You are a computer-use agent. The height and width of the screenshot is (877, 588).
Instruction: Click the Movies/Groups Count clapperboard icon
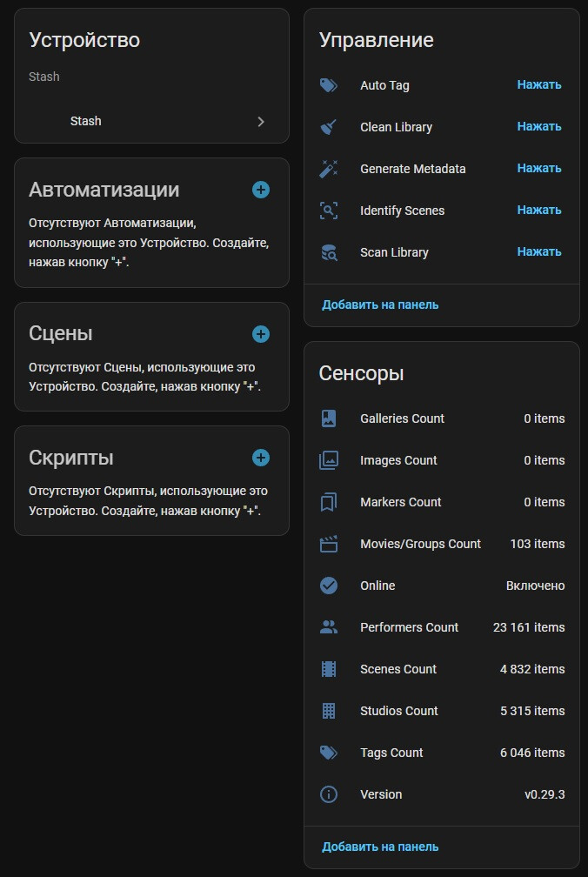point(328,544)
